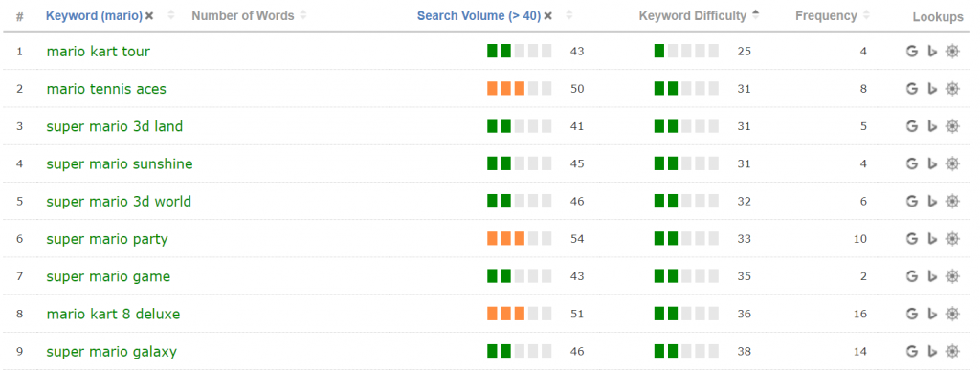Screen dimensions: 980x370
Task: Sort using Number of Words arrows
Action: click(303, 15)
